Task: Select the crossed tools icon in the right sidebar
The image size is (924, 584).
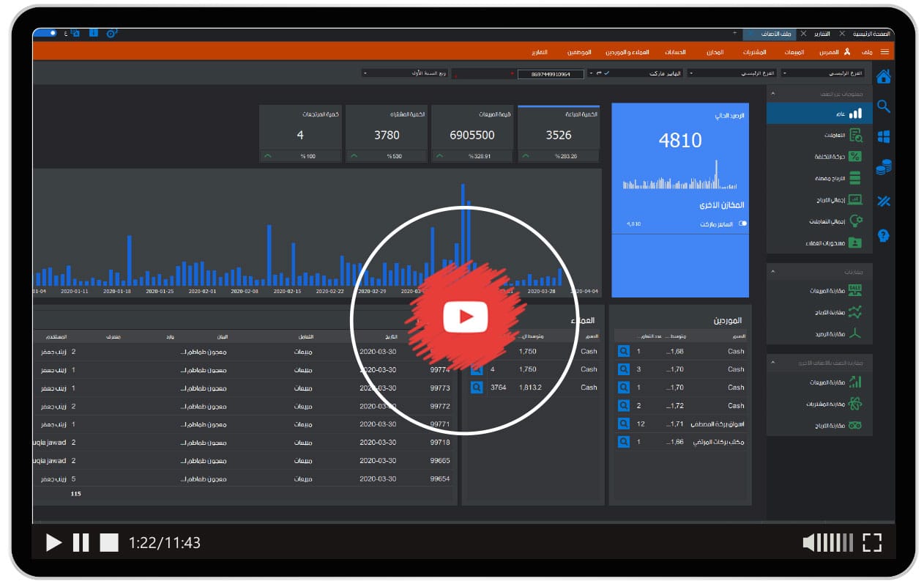Action: click(884, 201)
